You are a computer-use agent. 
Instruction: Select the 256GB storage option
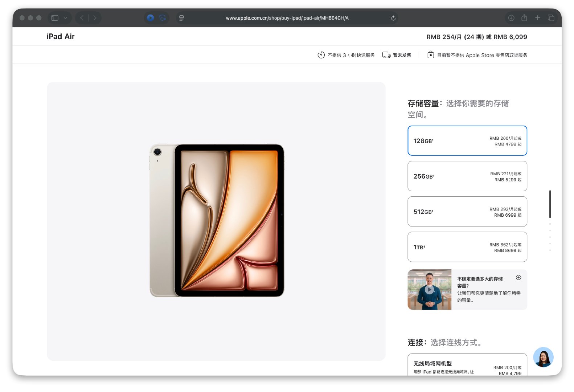coord(467,176)
